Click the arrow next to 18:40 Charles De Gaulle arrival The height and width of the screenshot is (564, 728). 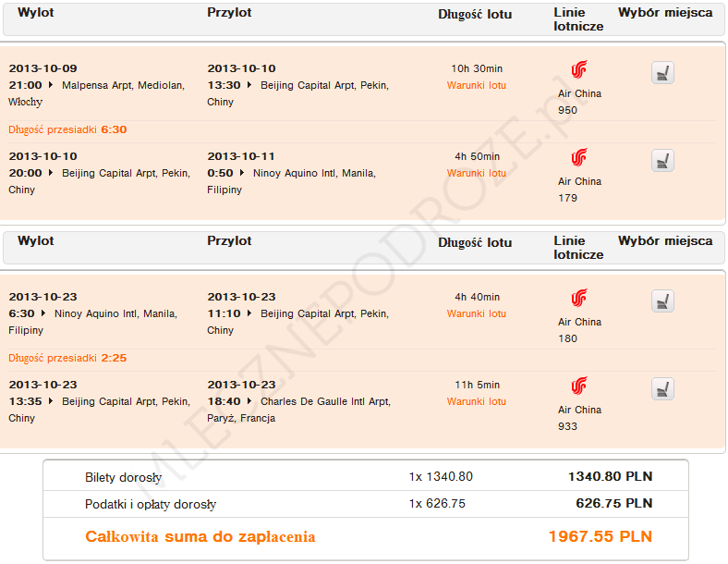pos(250,402)
